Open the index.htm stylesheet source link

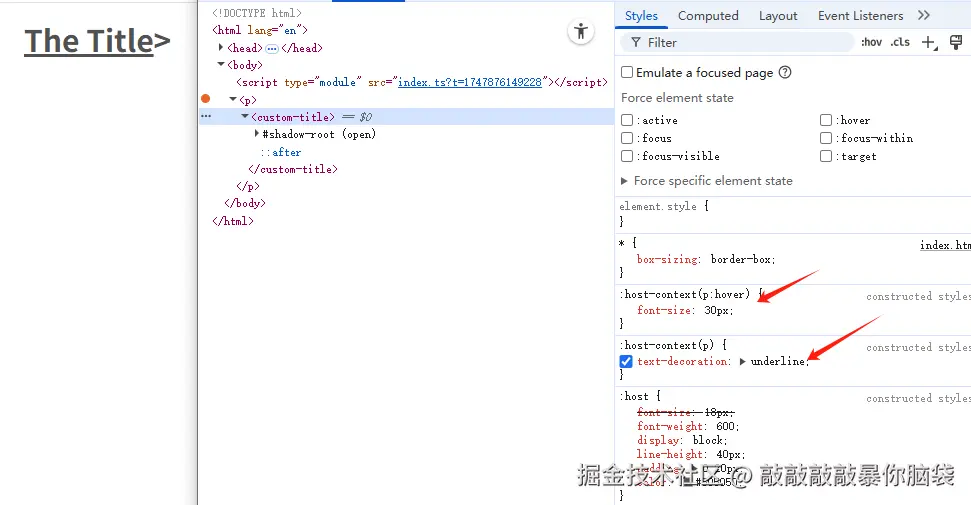point(945,245)
